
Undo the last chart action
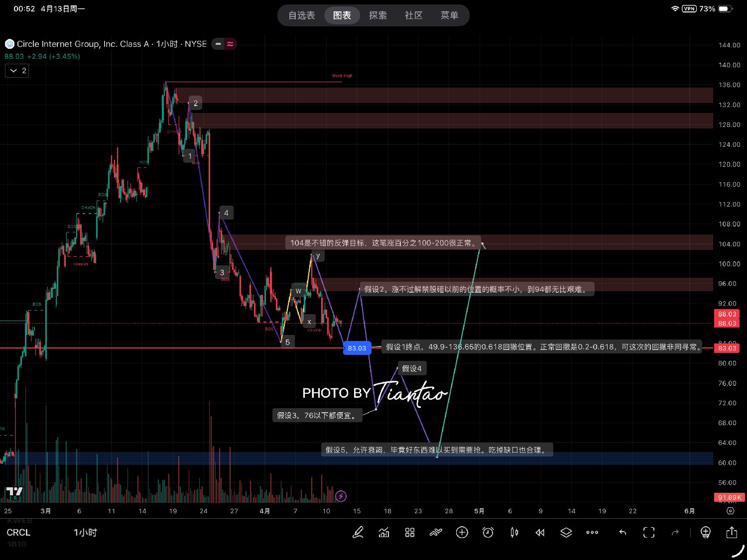pos(622,533)
